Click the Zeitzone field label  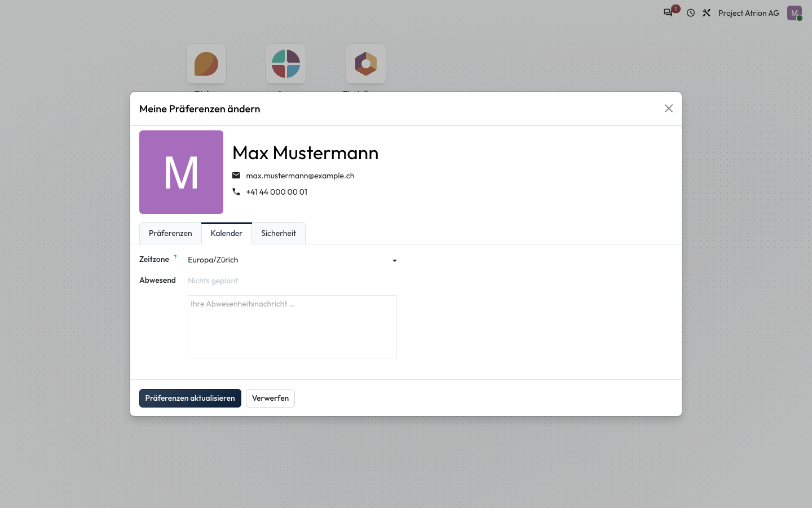pyautogui.click(x=154, y=260)
